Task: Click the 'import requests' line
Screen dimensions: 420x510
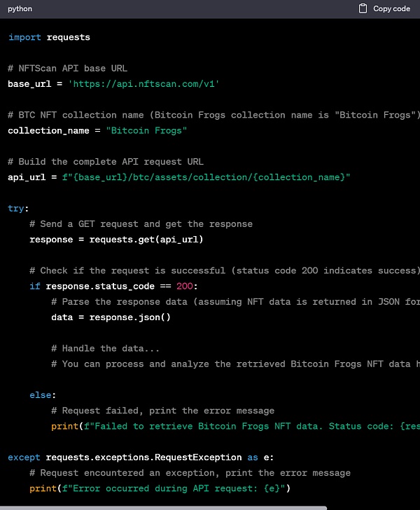Action: click(x=49, y=37)
